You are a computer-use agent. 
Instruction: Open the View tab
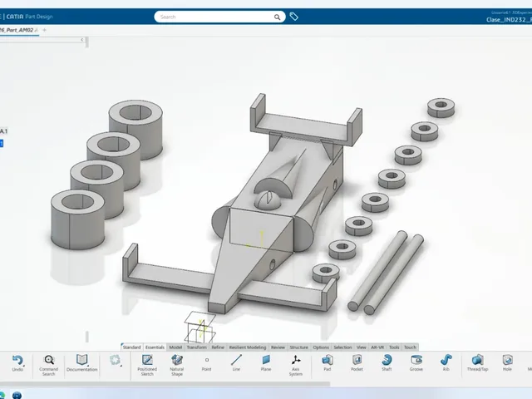tap(362, 347)
